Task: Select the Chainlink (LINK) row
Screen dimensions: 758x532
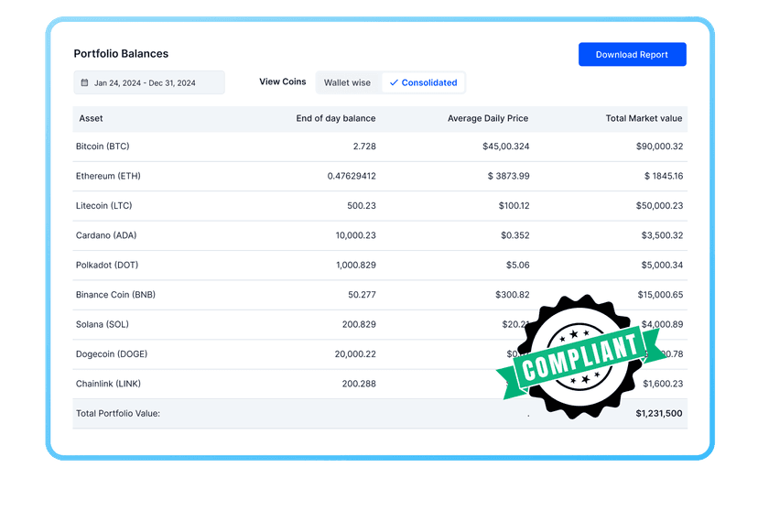Action: [275, 384]
